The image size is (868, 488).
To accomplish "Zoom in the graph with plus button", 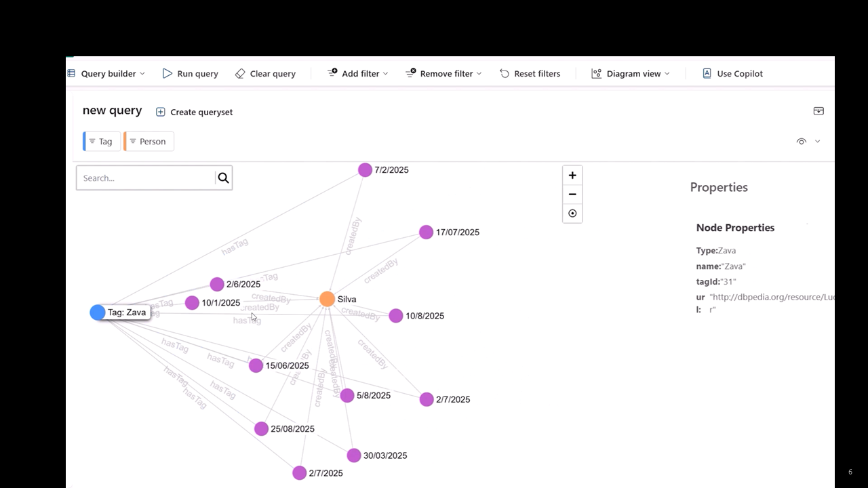I will point(572,176).
